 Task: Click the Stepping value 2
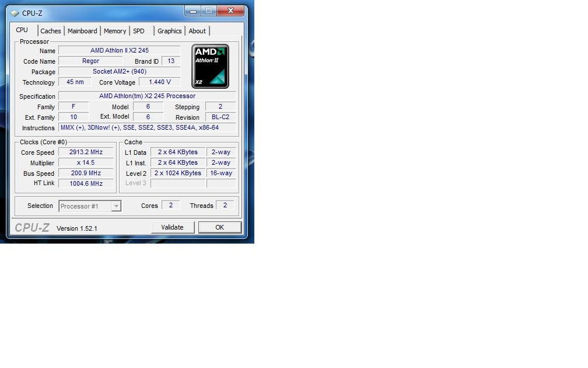pos(220,107)
